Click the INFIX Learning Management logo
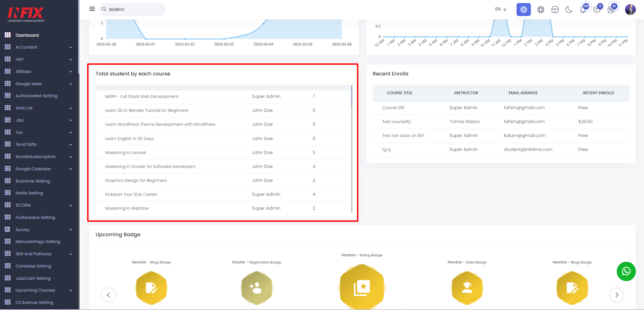This screenshot has width=644, height=310. coord(26,15)
